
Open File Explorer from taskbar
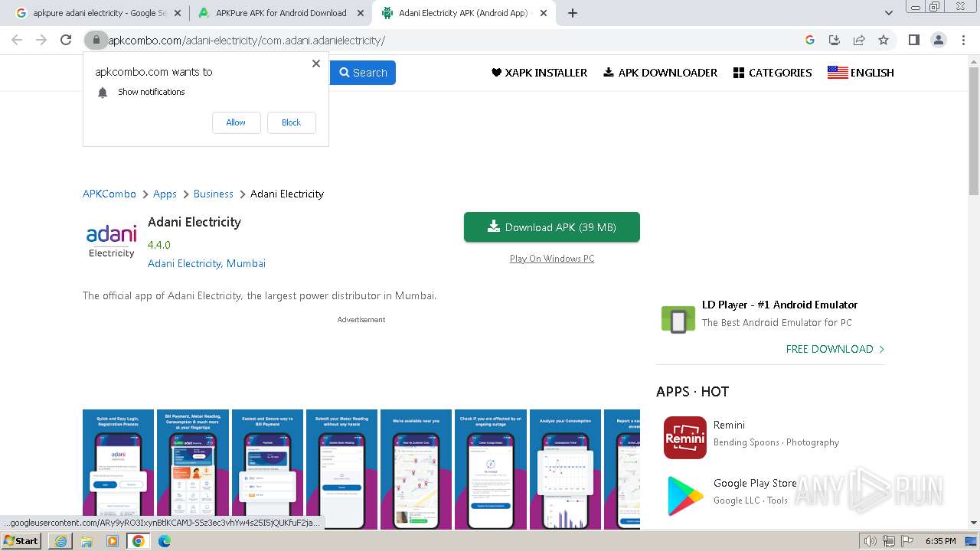pos(87,541)
